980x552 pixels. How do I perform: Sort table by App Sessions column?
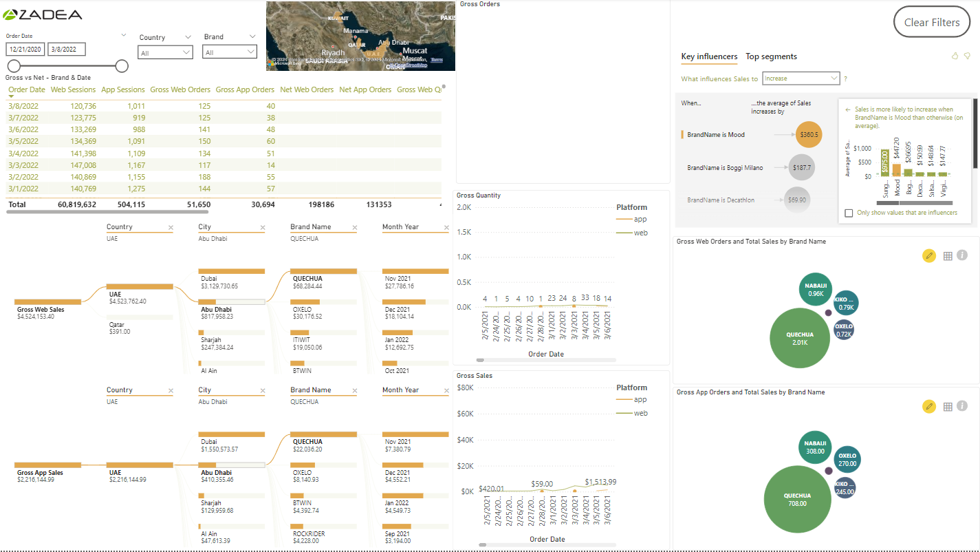(x=123, y=89)
